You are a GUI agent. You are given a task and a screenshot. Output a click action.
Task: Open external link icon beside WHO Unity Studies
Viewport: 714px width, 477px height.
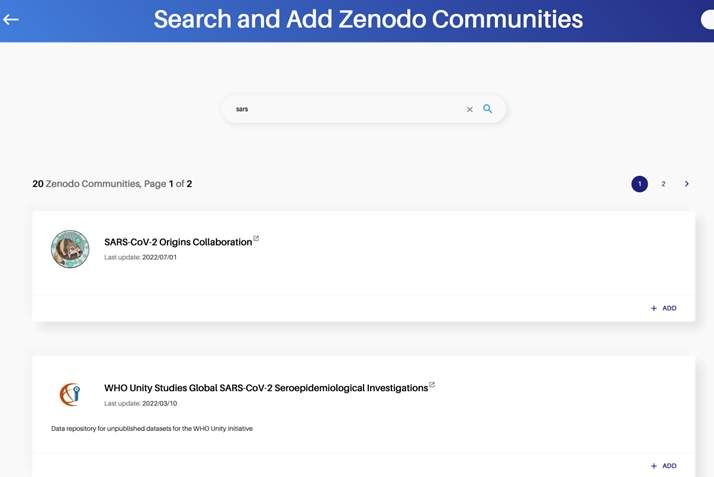pyautogui.click(x=432, y=384)
